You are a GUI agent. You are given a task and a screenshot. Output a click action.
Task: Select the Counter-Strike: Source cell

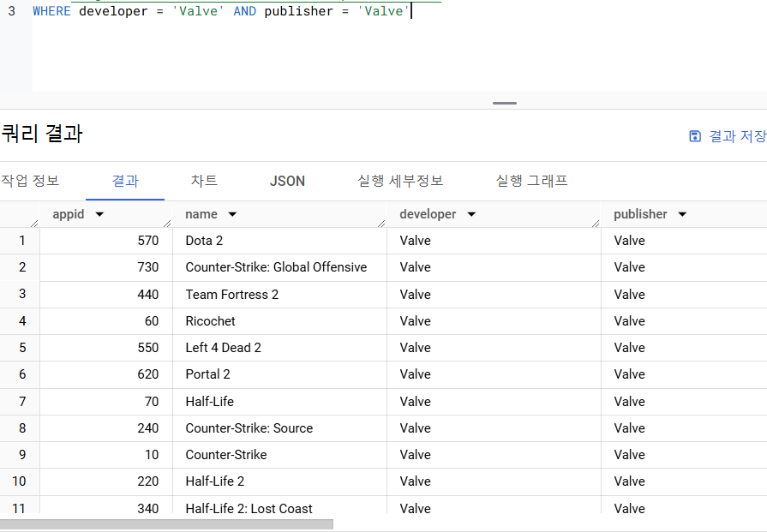[x=279, y=428]
